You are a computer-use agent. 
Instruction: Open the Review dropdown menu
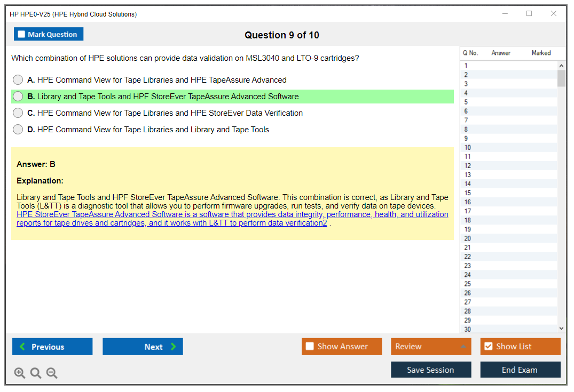coord(430,347)
